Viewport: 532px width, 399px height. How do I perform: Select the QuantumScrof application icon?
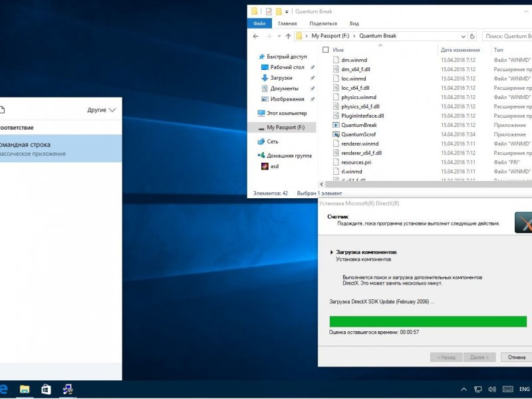[x=336, y=134]
